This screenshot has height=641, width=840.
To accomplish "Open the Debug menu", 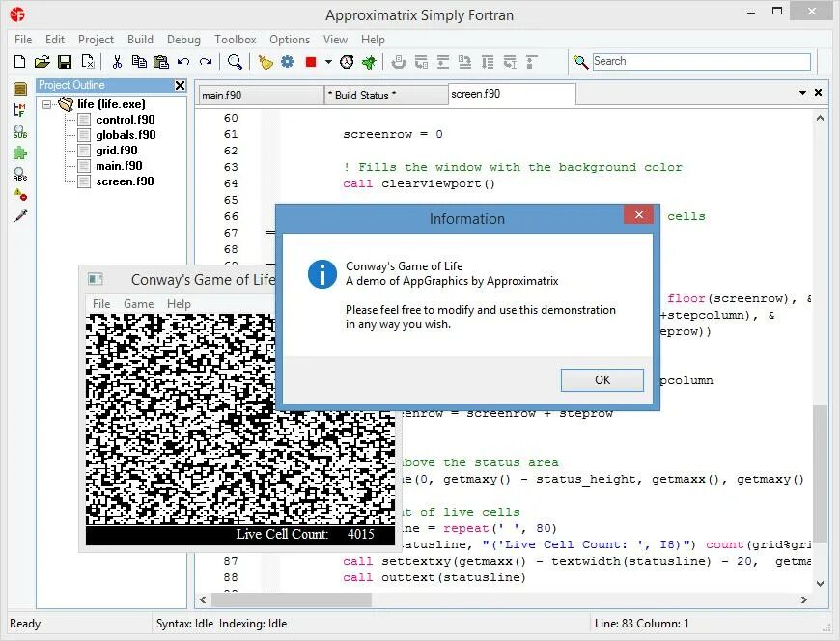I will pos(183,39).
